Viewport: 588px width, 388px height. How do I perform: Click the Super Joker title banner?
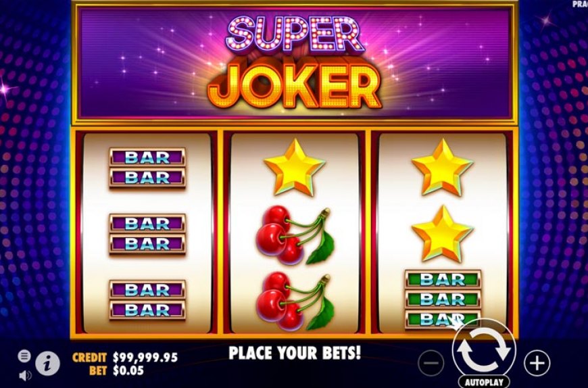click(x=295, y=63)
